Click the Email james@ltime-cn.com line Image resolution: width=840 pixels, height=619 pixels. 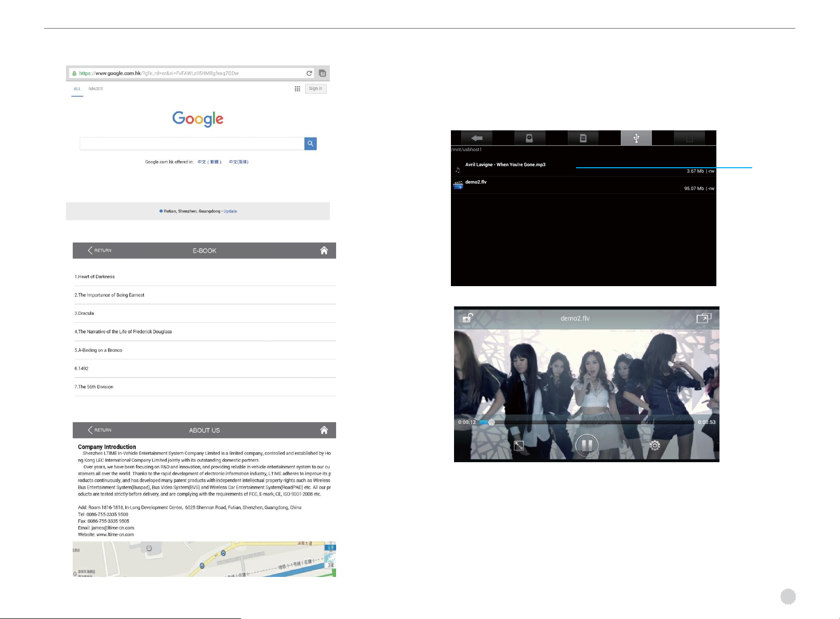(106, 528)
